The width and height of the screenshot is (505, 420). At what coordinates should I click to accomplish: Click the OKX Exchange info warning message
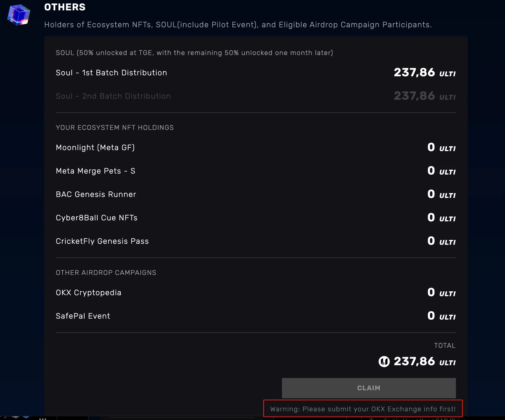point(363,409)
